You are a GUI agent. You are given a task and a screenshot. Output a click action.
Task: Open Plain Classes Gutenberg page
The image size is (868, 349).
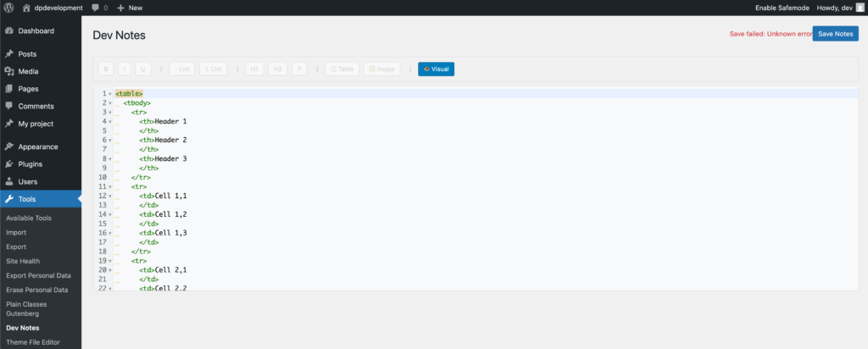(x=26, y=308)
